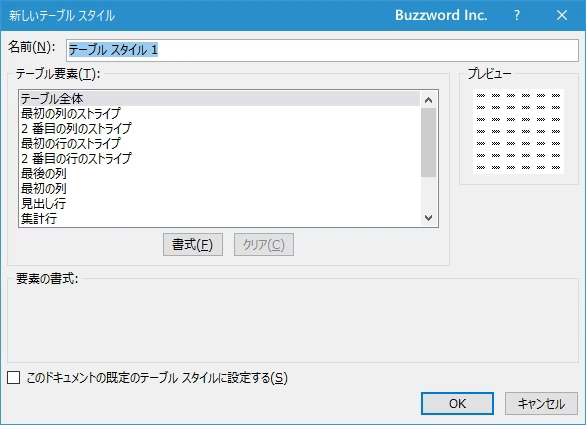Screen dimensions: 586x425
Task: Click the help question mark icon
Action: click(x=517, y=15)
